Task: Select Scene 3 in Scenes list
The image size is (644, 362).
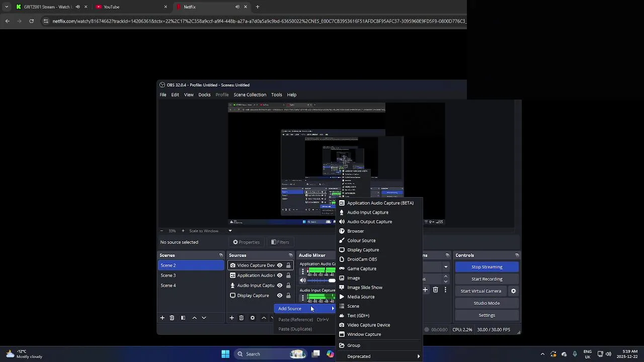Action: [x=191, y=276]
